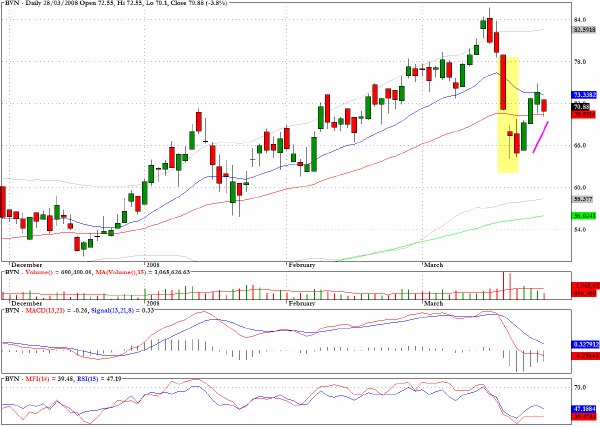
Task: Click the red 'Volume()' indicator label
Action: tap(38, 272)
